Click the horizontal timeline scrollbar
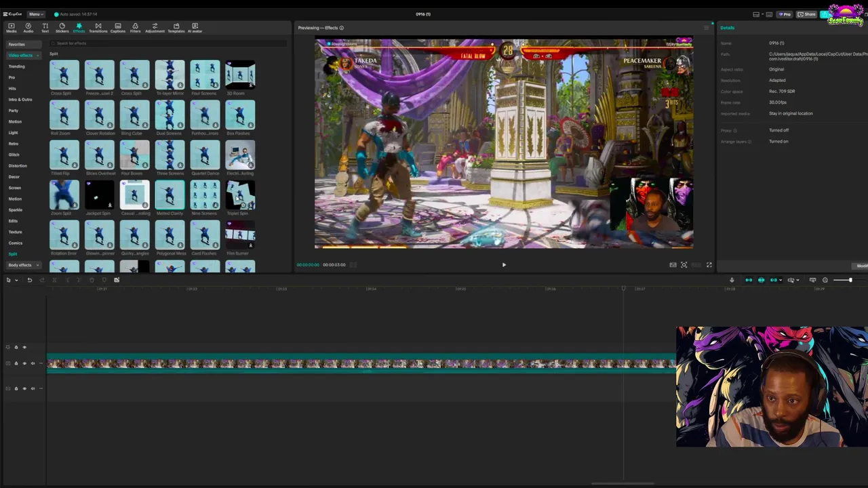 pos(623,484)
